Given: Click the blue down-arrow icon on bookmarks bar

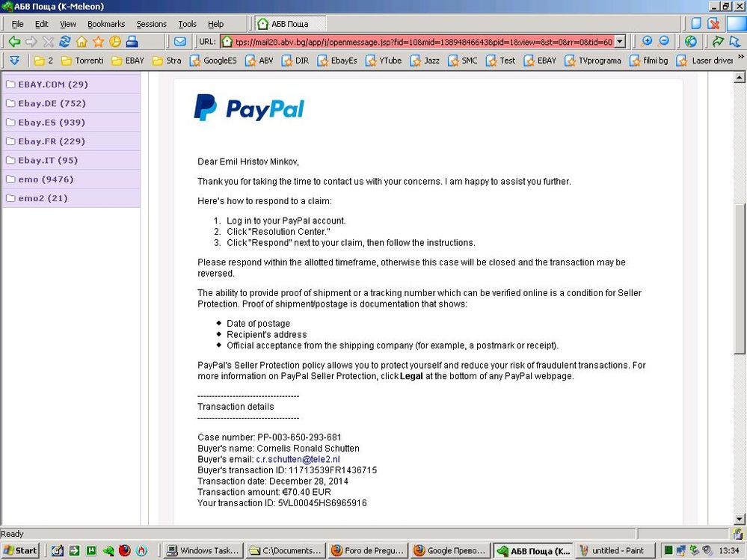Looking at the screenshot, I should tap(15, 61).
